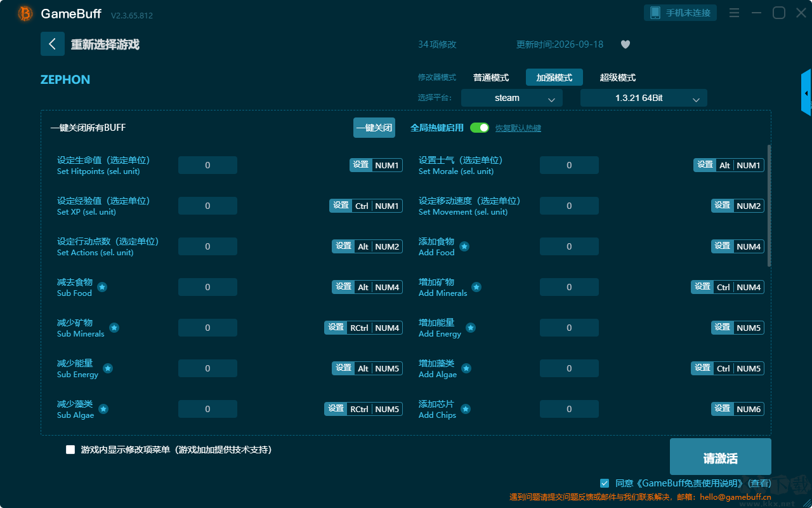The image size is (812, 508).
Task: Open the hamburger menu icon
Action: tap(734, 13)
